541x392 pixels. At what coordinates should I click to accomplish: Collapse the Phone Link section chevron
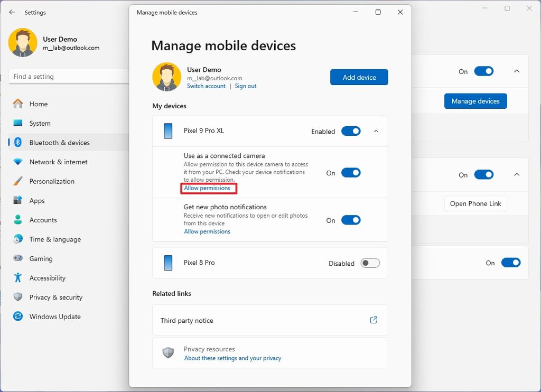pyautogui.click(x=516, y=174)
